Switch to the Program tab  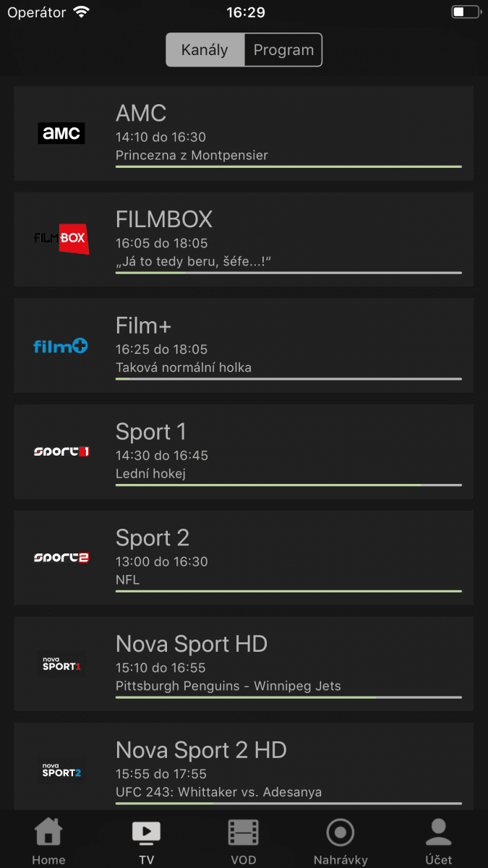pyautogui.click(x=283, y=50)
